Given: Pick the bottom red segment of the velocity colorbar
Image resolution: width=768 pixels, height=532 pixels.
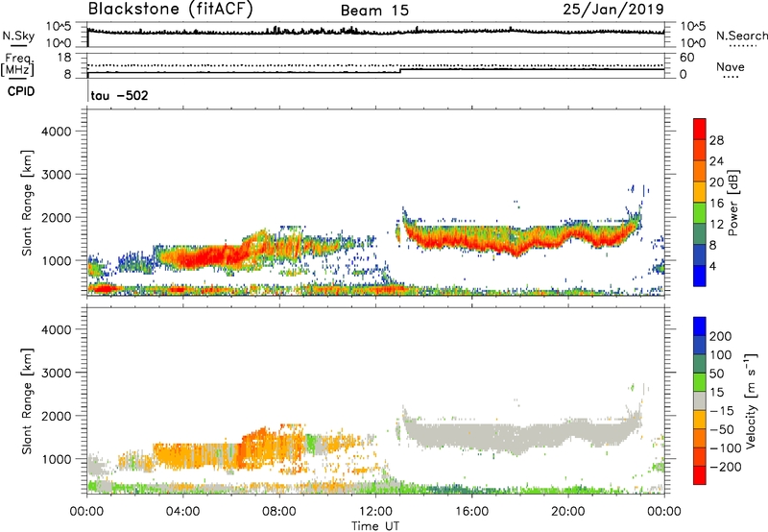Looking at the screenshot, I should tap(700, 475).
